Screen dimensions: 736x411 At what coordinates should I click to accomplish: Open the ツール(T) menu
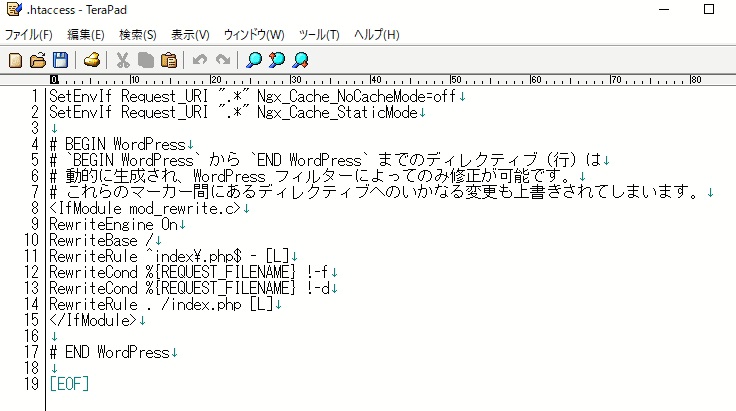click(319, 35)
